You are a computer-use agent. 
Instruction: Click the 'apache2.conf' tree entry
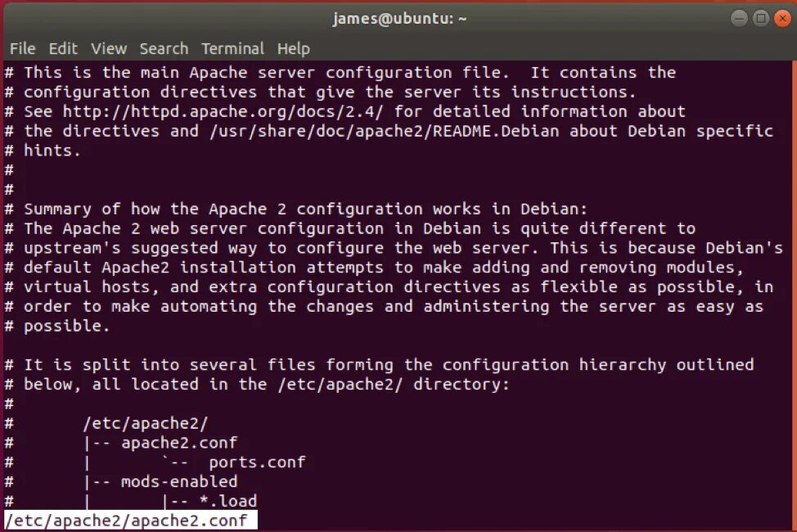(x=179, y=443)
